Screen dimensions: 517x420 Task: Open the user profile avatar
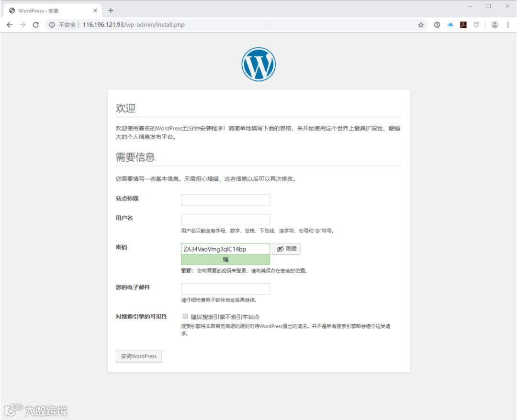point(494,25)
